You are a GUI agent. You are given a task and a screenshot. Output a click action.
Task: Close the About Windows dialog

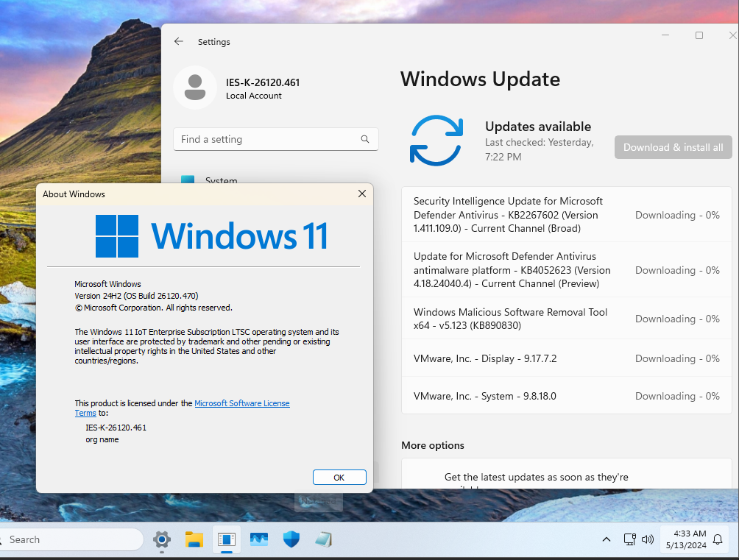362,194
